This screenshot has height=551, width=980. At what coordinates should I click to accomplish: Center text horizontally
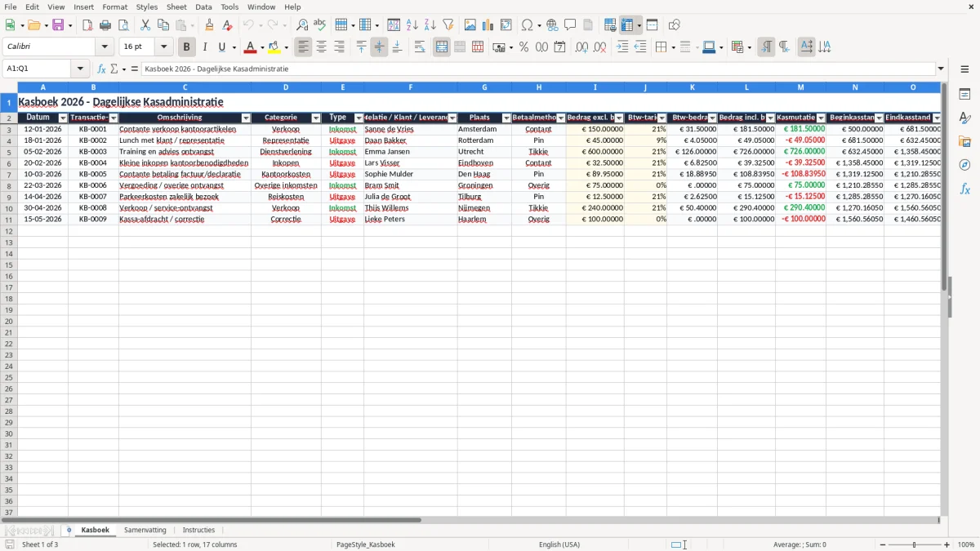tap(322, 47)
